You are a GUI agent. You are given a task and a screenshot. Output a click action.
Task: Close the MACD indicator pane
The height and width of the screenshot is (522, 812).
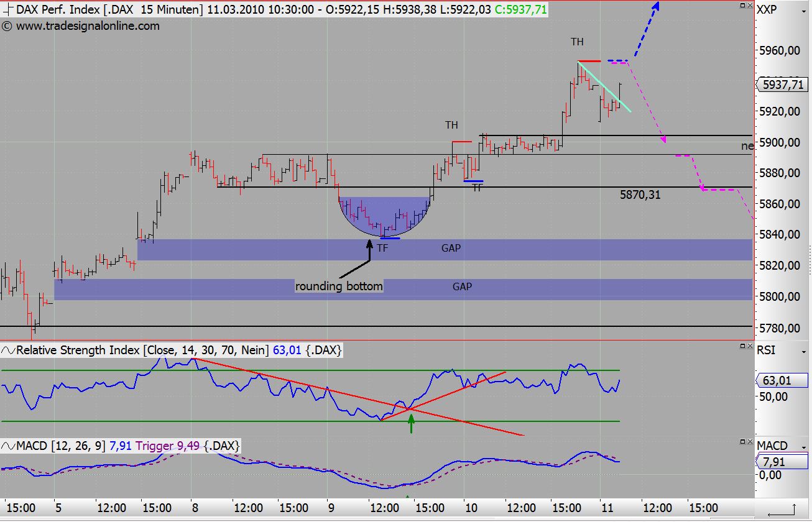750,442
